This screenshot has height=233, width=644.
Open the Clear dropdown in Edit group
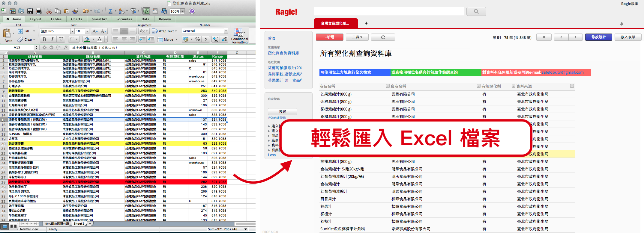(x=34, y=40)
